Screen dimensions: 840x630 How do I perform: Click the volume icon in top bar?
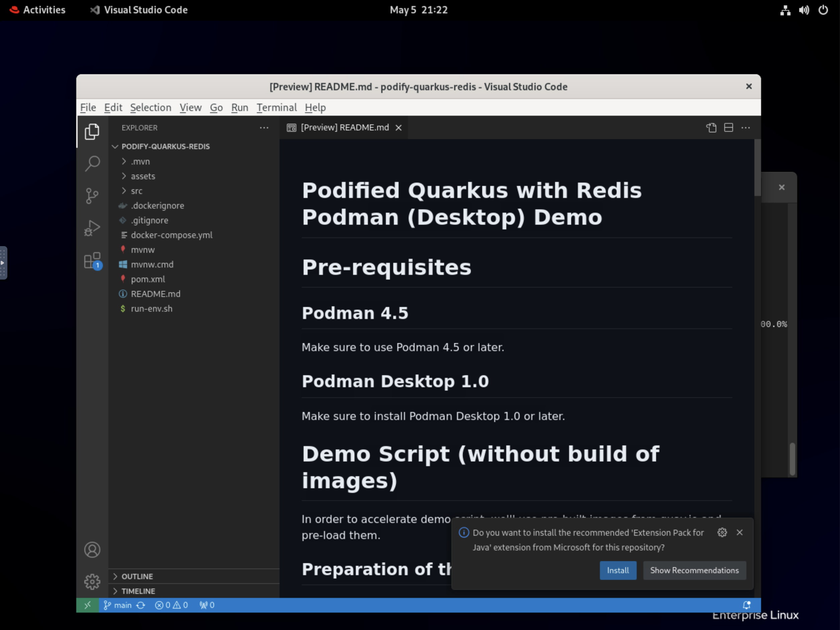coord(804,10)
